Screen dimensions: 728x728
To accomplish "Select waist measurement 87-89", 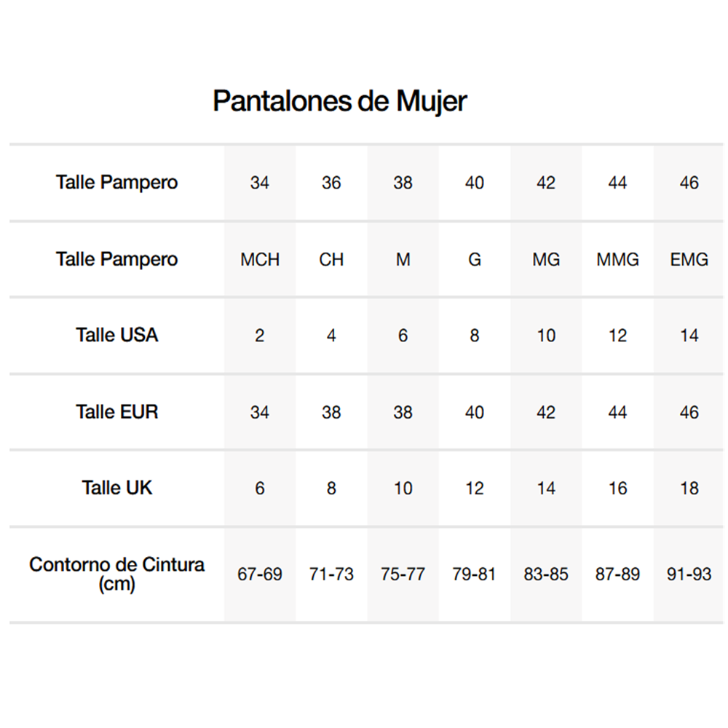I will pyautogui.click(x=617, y=574).
